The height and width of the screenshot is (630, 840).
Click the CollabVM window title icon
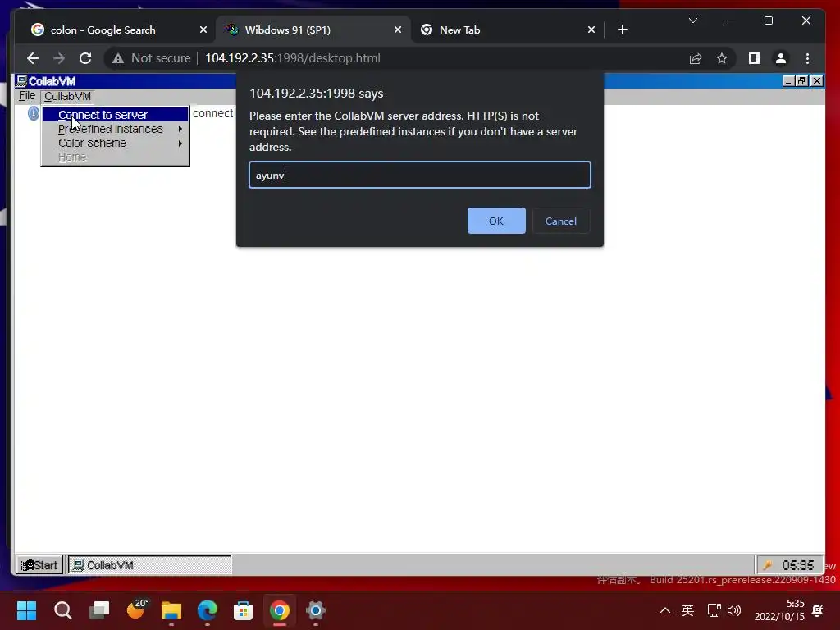21,81
